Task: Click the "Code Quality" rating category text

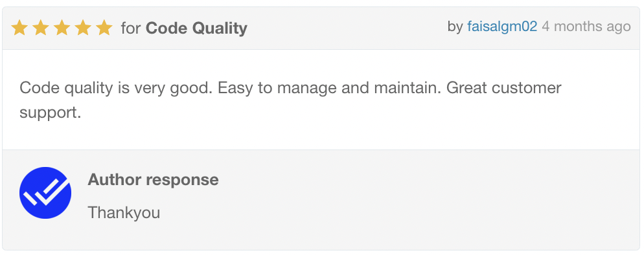Action: tap(196, 28)
